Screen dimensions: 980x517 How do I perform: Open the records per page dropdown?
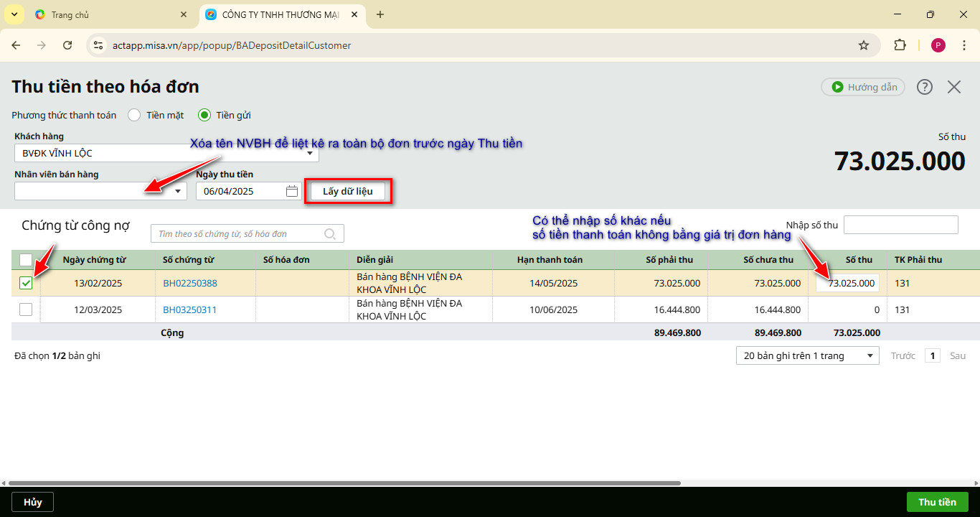tap(807, 355)
